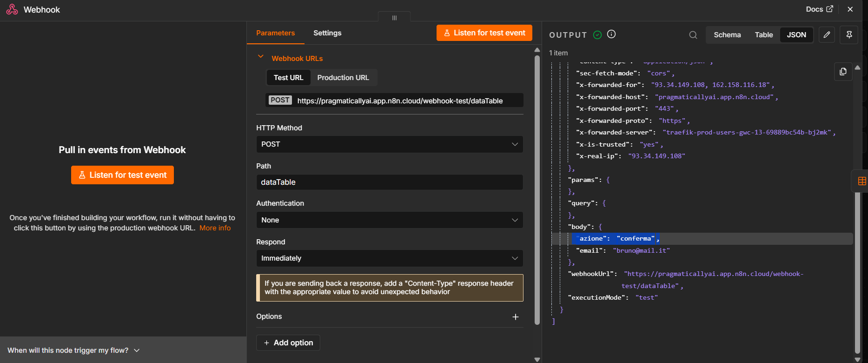Click the output info icon
868x363 pixels.
tap(611, 34)
